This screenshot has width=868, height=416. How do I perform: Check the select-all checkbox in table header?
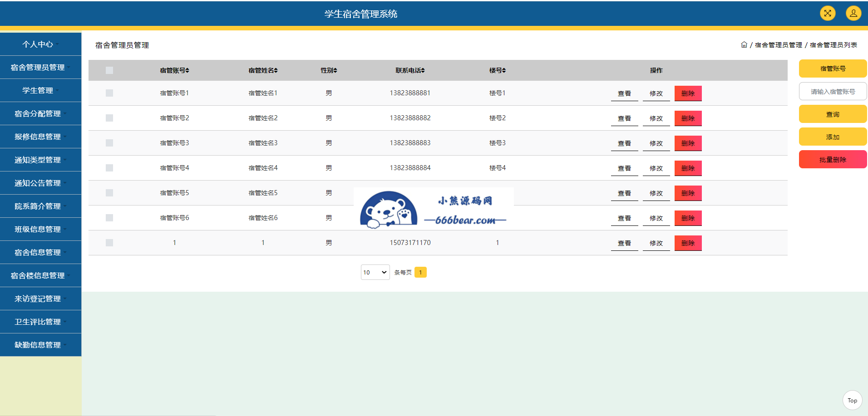[109, 70]
